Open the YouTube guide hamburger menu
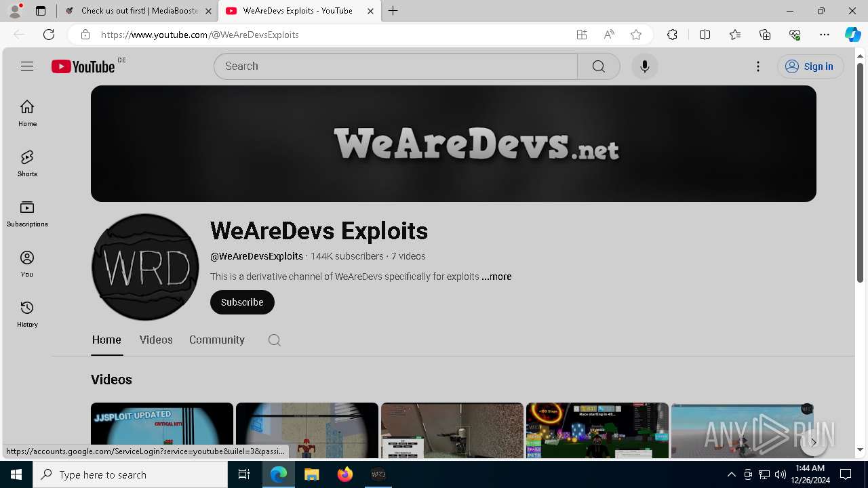The image size is (868, 488). click(27, 66)
